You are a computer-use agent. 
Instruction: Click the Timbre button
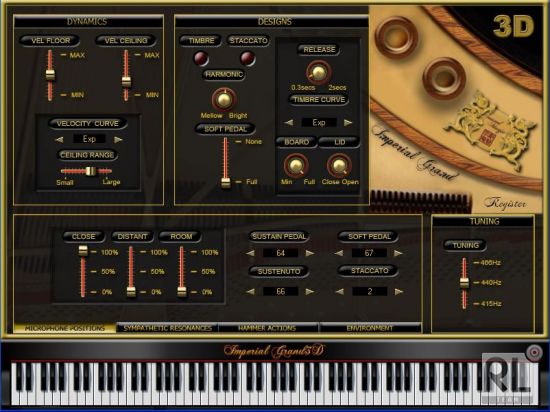(201, 40)
